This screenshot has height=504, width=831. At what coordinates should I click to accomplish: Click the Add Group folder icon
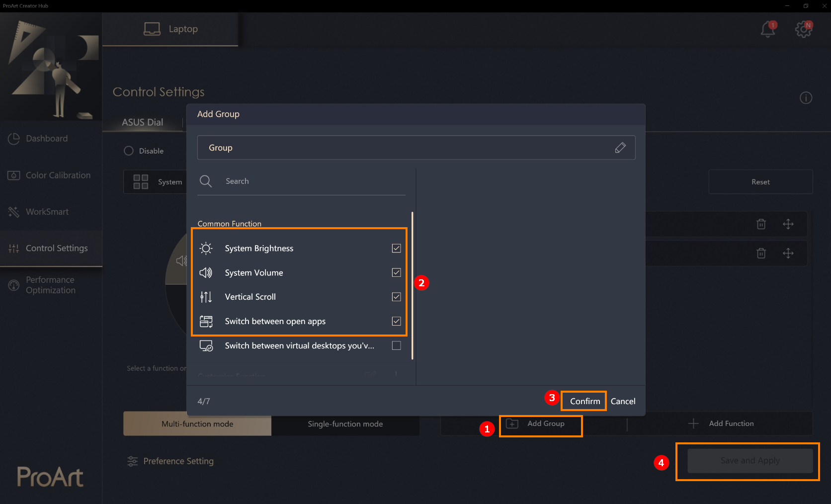pyautogui.click(x=512, y=423)
